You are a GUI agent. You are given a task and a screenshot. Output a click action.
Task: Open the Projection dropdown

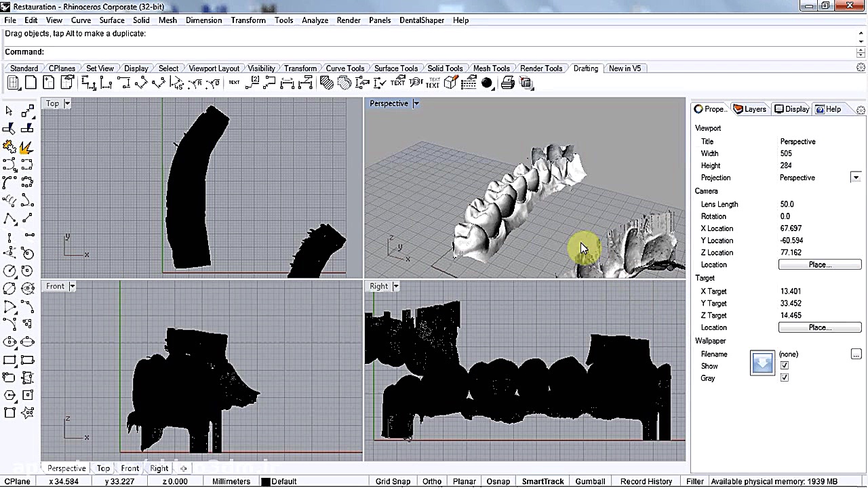click(855, 178)
